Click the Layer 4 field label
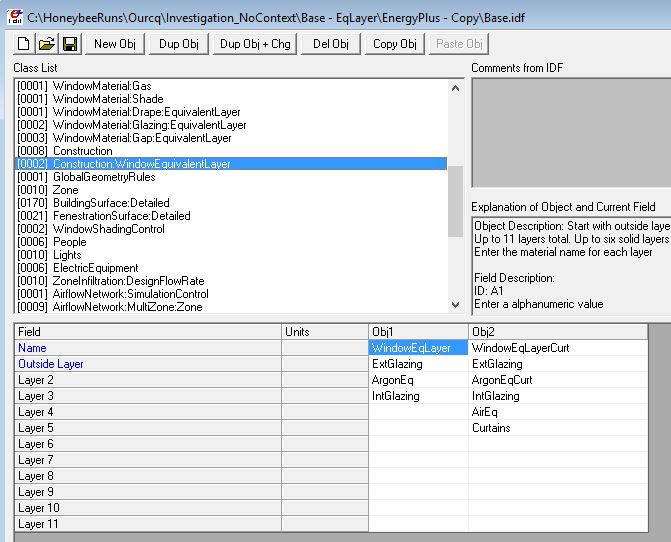This screenshot has width=671, height=542. (x=148, y=412)
